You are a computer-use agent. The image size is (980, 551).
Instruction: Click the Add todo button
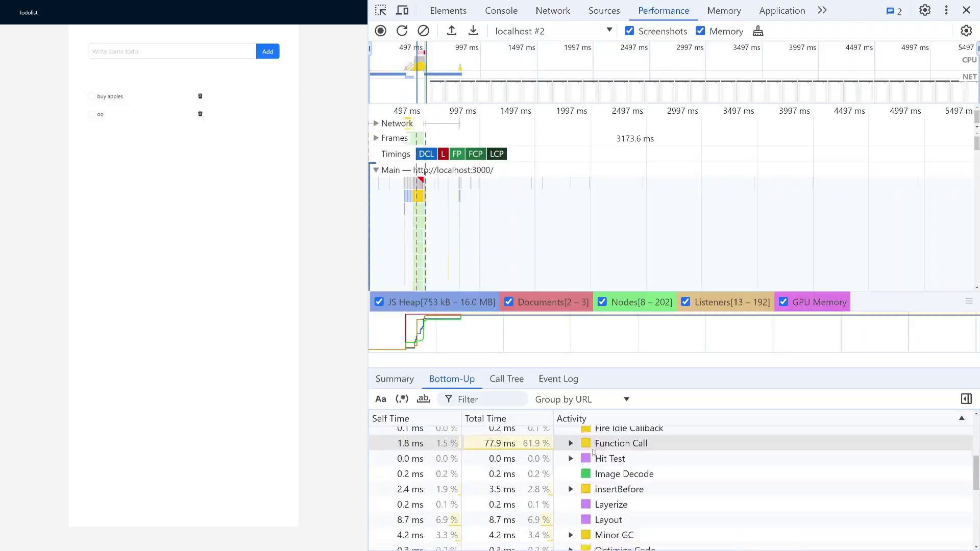267,51
